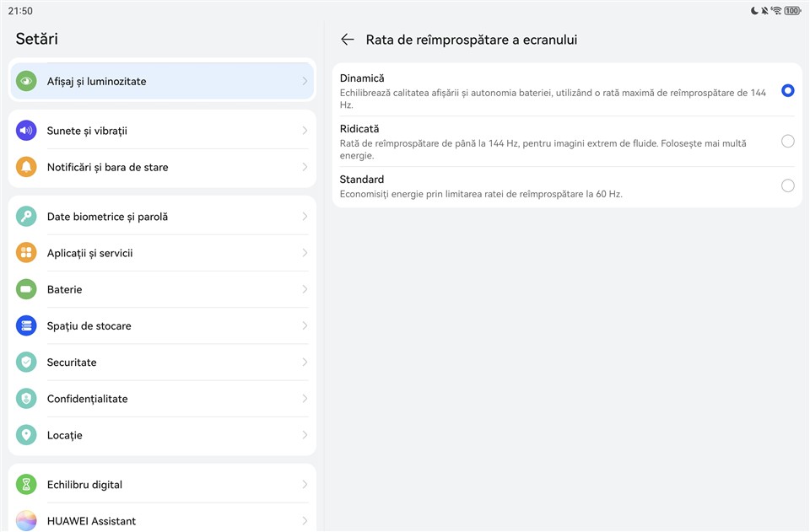Image resolution: width=810 pixels, height=532 pixels.
Task: Click the shield icon for Securitate
Action: click(26, 363)
